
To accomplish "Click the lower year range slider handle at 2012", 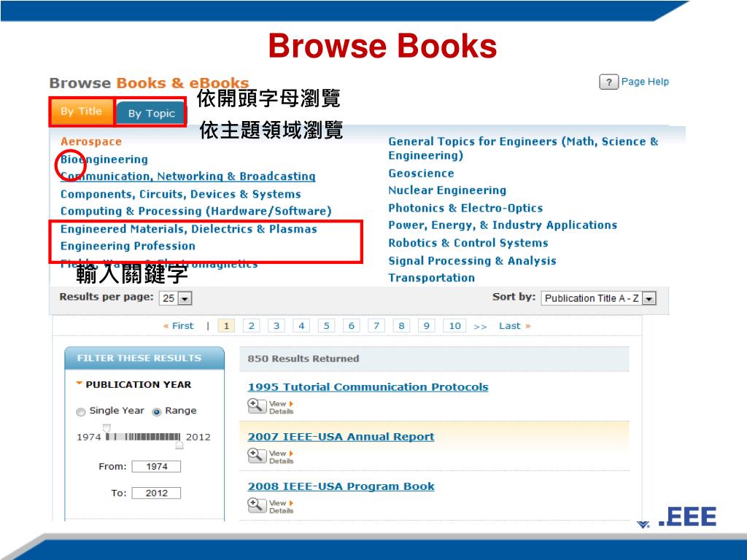I will click(x=179, y=445).
